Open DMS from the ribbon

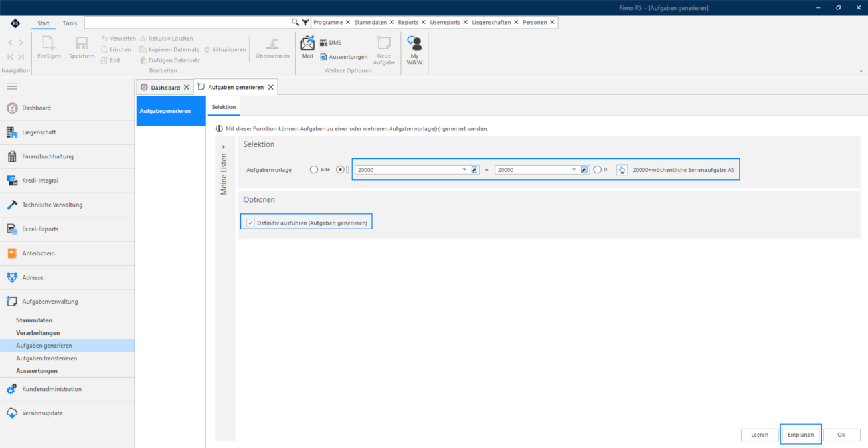click(330, 43)
